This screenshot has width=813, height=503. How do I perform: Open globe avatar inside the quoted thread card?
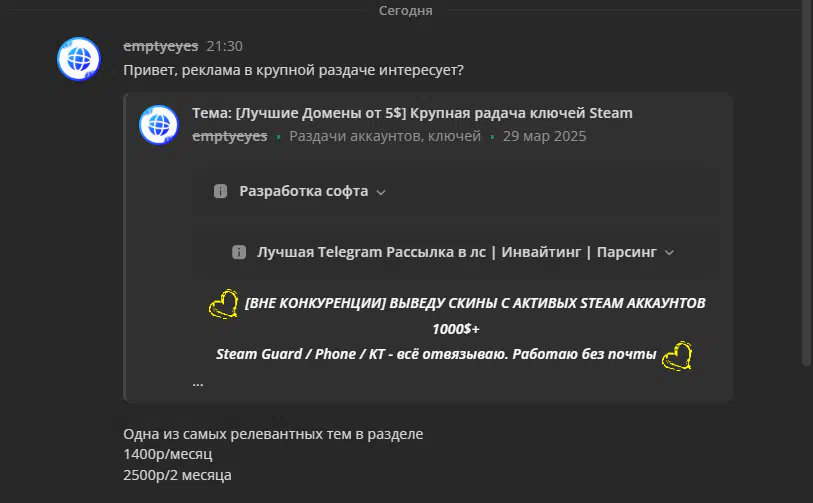159,125
